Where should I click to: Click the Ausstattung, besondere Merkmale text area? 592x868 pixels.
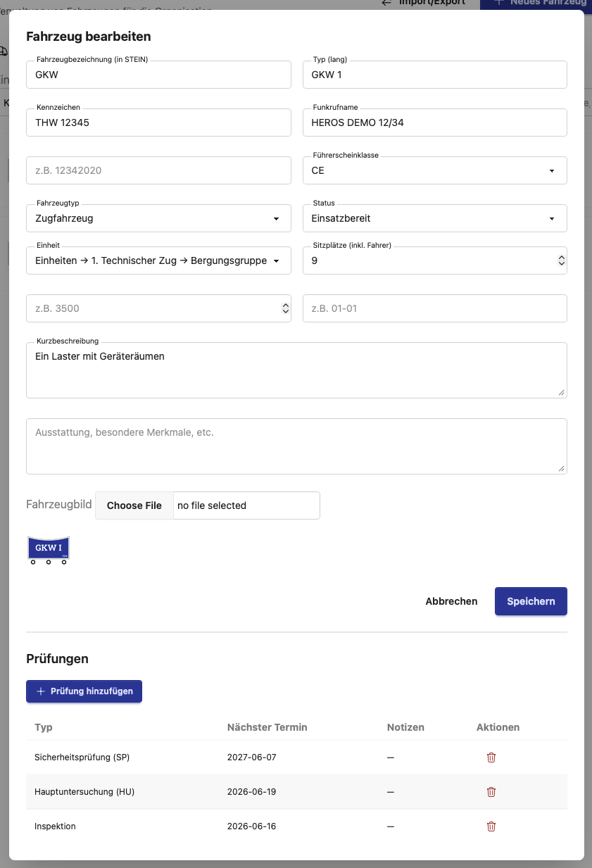[x=296, y=446]
